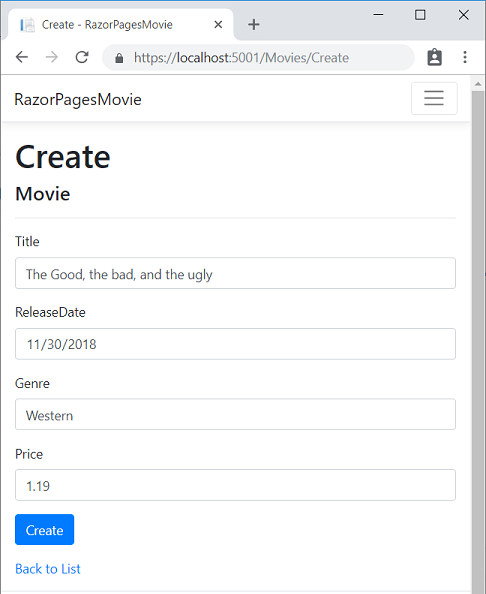Click the ReleaseDate field label
Viewport: 486px width, 594px height.
tap(50, 312)
